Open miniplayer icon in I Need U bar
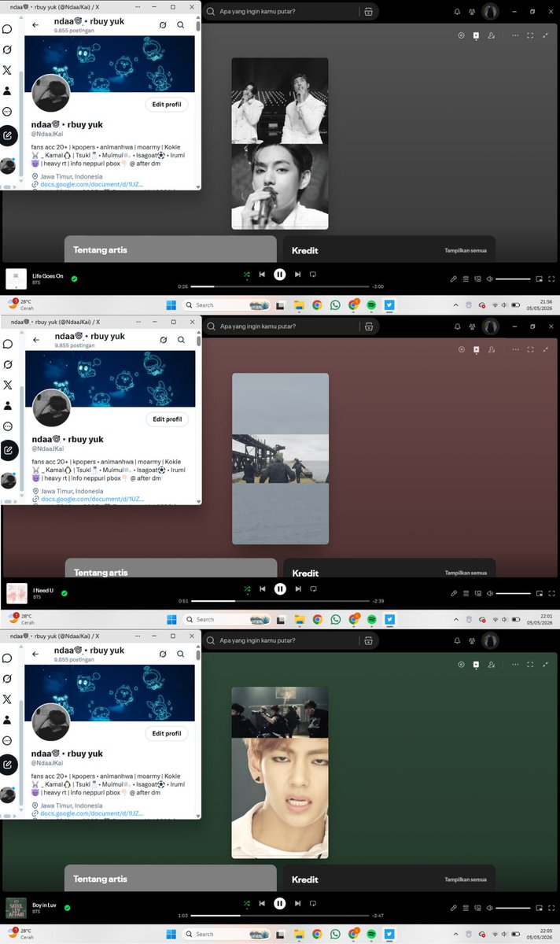The height and width of the screenshot is (944, 560). (540, 593)
